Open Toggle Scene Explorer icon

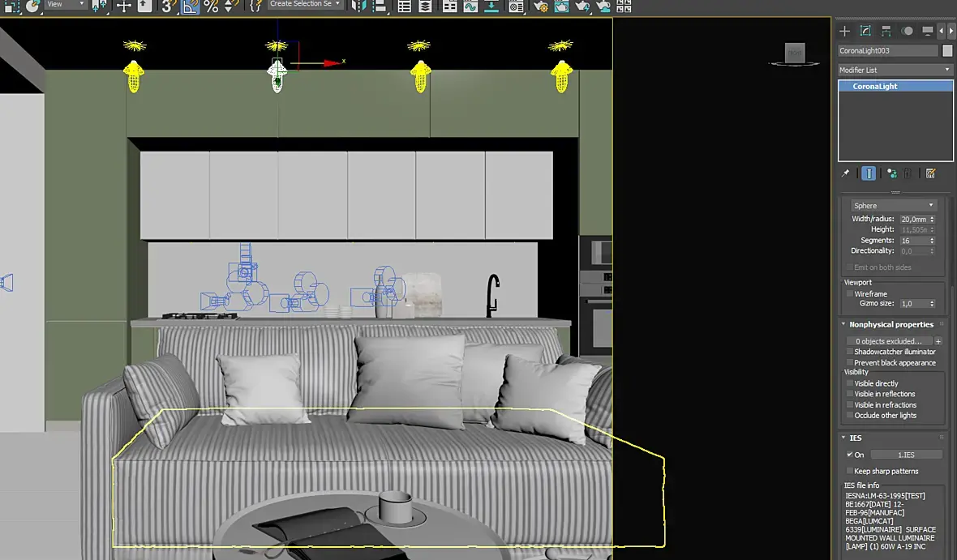click(404, 6)
